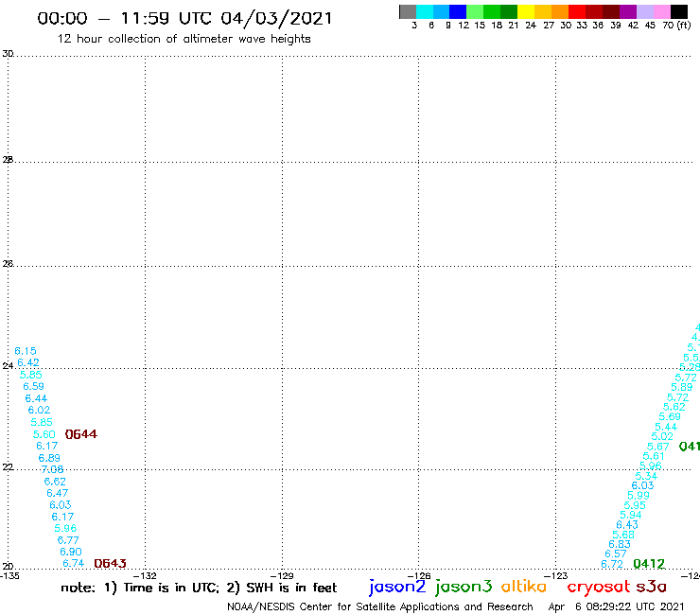This screenshot has width=700, height=615.
Task: Click wave height value 6.62
Action: click(55, 482)
